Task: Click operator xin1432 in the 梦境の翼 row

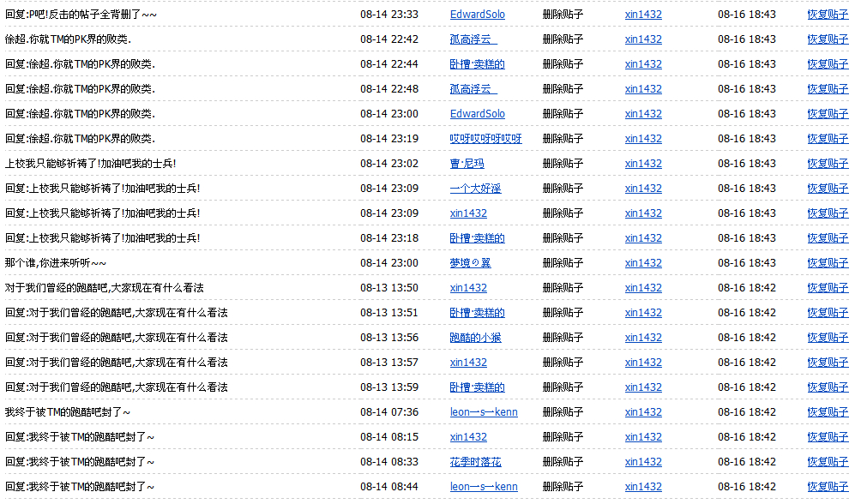Action: [643, 264]
